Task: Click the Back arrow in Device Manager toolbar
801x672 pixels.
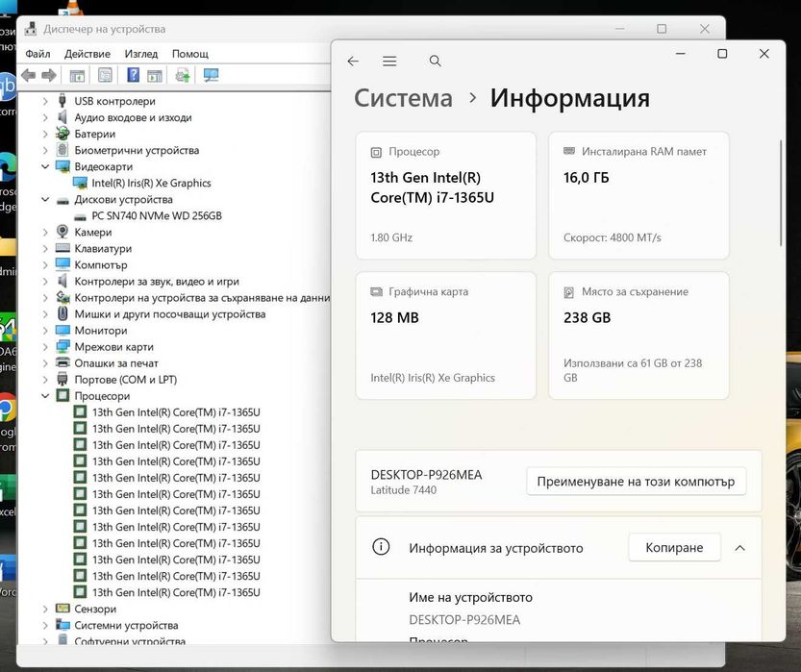Action: coord(29,76)
